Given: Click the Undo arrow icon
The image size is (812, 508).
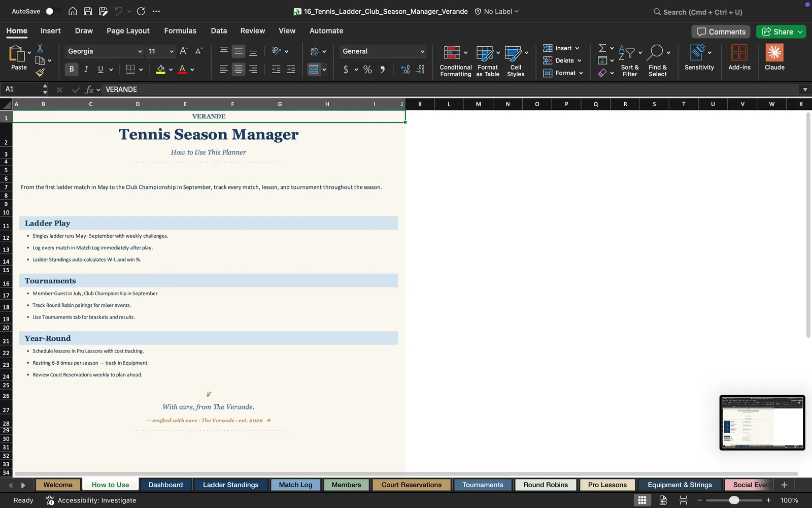Looking at the screenshot, I should pos(119,11).
